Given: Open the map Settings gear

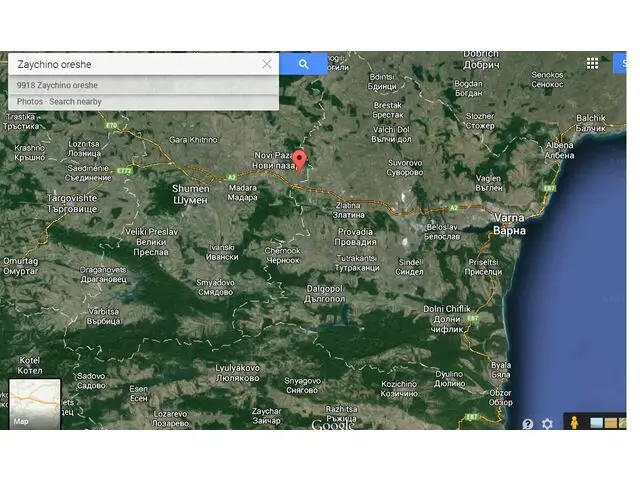Looking at the screenshot, I should [x=547, y=423].
